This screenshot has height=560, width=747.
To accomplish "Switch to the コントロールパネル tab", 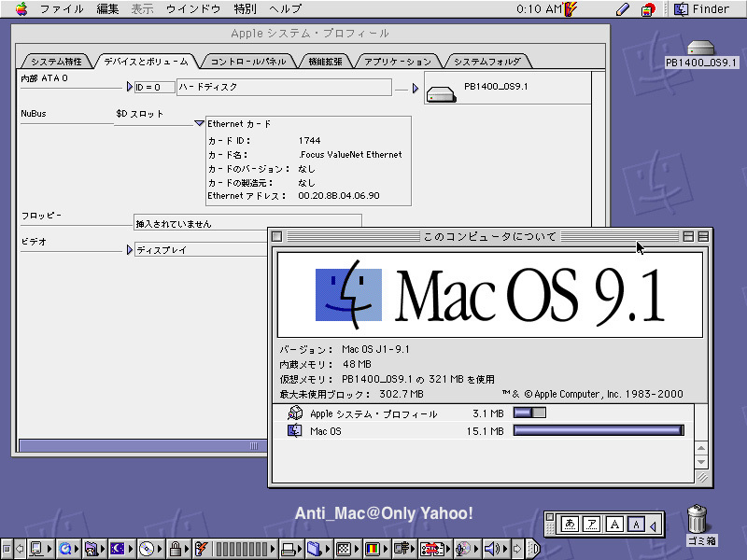I will click(247, 62).
